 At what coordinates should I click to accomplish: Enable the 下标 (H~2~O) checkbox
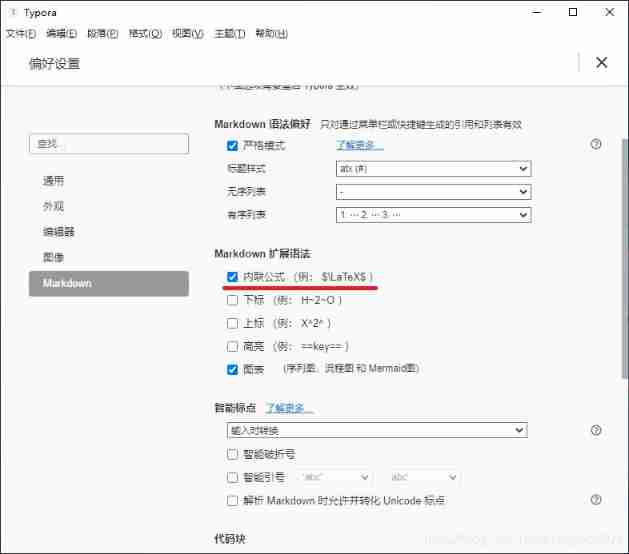(x=232, y=300)
